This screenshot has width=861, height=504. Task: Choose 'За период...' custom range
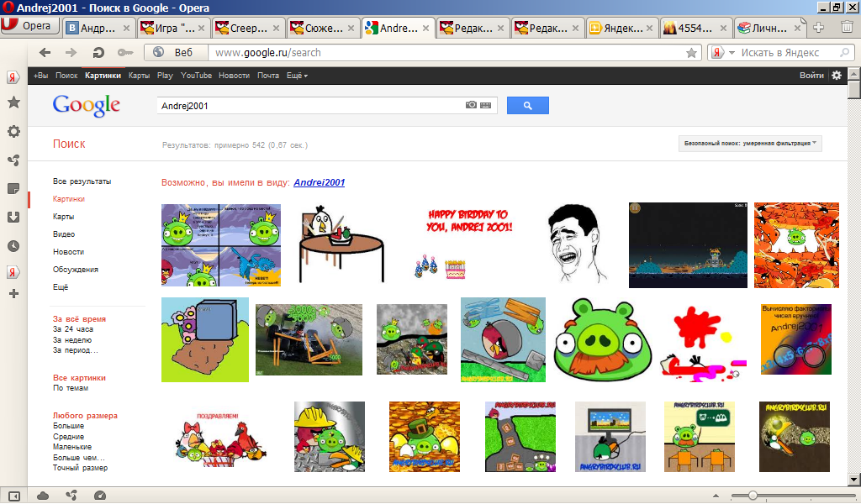[x=76, y=350]
